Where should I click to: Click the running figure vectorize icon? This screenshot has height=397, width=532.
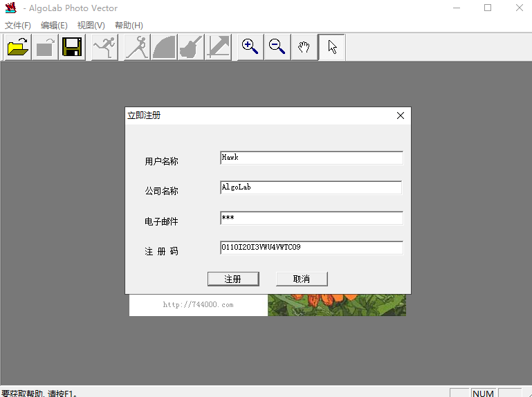[x=105, y=47]
